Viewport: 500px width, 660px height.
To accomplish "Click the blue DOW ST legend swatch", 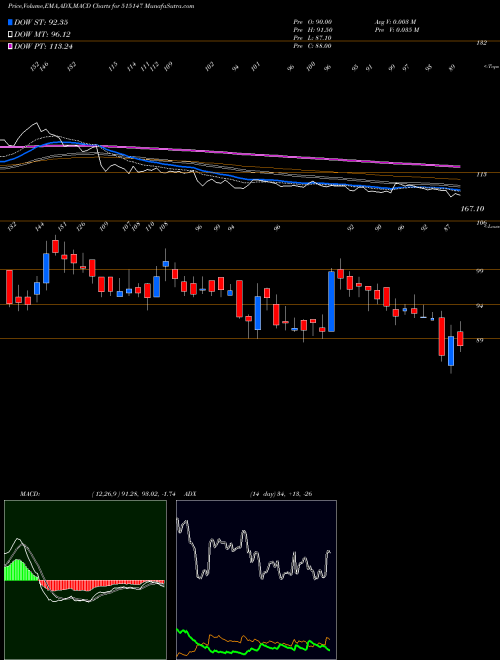I will 10,22.
